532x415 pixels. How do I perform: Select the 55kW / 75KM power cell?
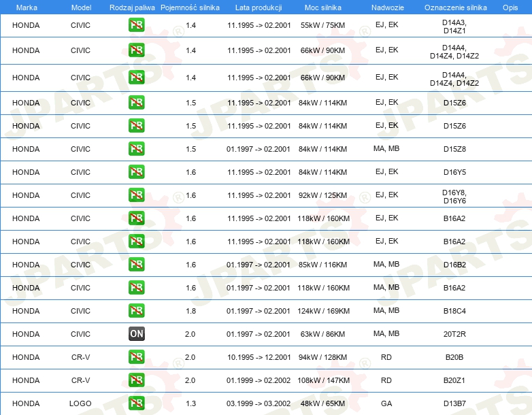(322, 25)
